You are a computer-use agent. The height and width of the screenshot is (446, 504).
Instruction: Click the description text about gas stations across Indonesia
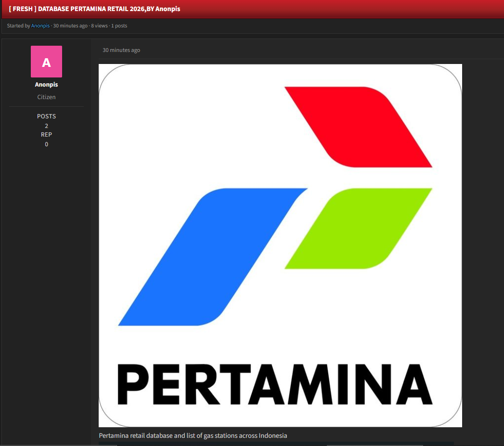[x=193, y=436]
